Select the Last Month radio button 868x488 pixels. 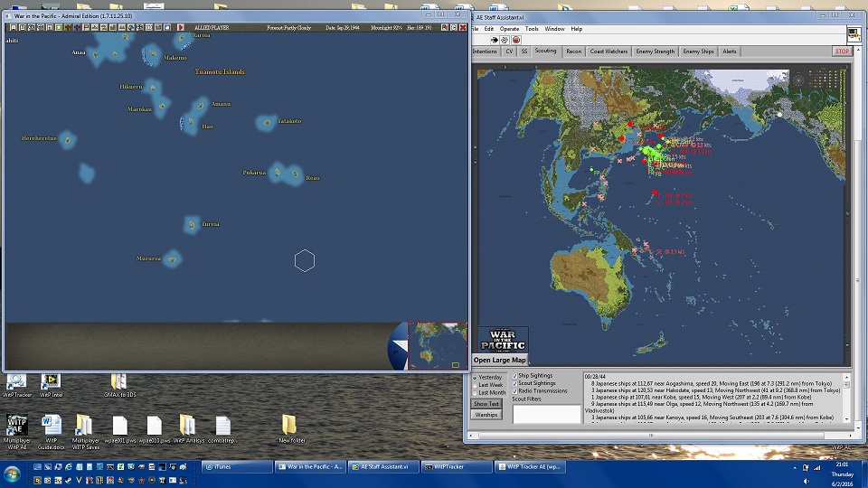click(475, 393)
